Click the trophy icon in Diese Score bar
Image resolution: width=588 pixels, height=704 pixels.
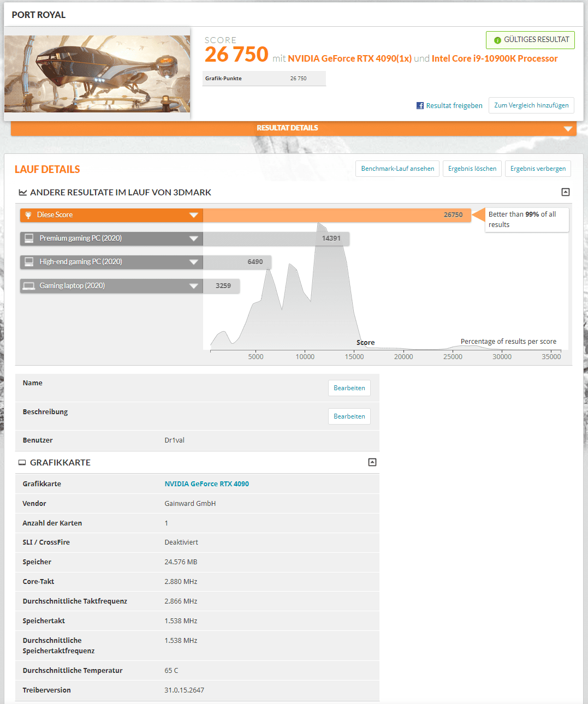[x=28, y=215]
